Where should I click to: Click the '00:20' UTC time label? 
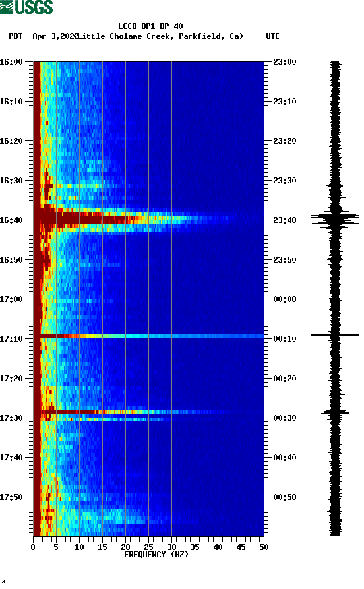tap(285, 379)
